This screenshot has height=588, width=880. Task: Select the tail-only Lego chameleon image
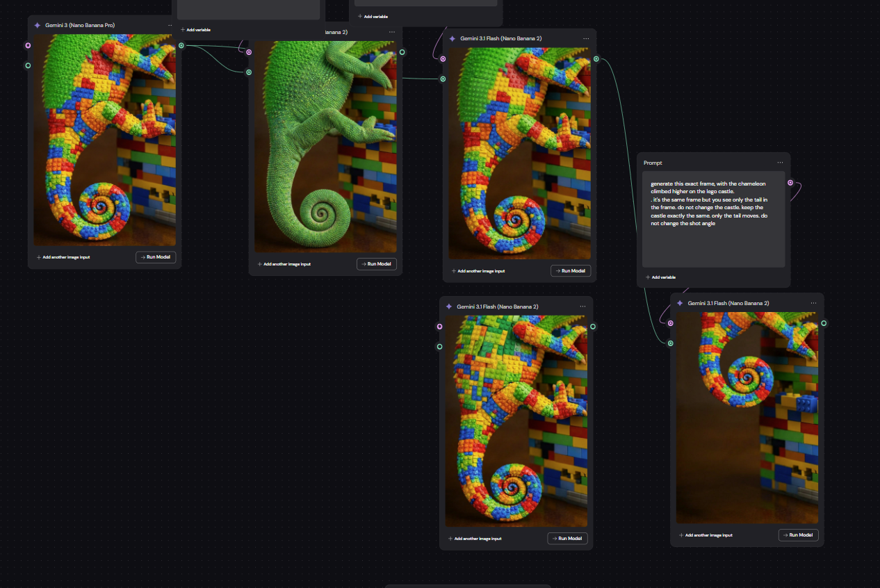pos(747,418)
